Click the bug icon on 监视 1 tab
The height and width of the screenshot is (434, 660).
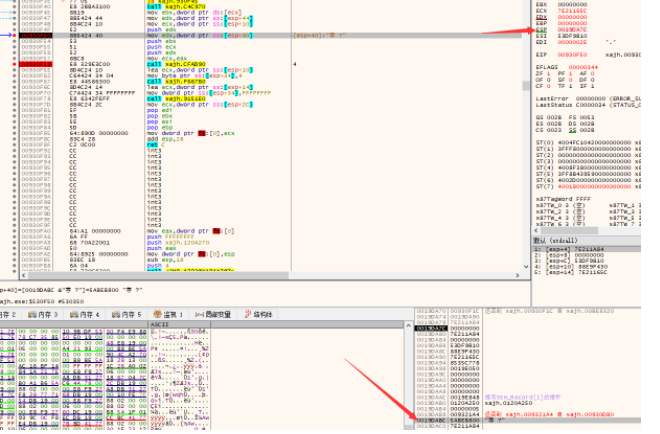157,314
